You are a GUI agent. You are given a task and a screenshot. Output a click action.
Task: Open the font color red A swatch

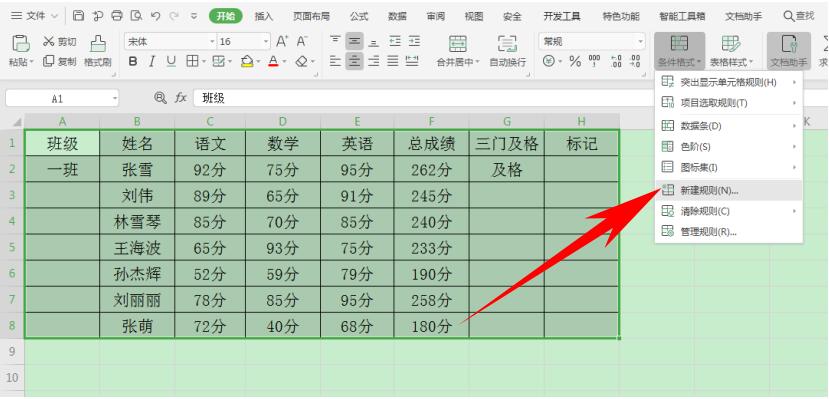click(x=273, y=62)
